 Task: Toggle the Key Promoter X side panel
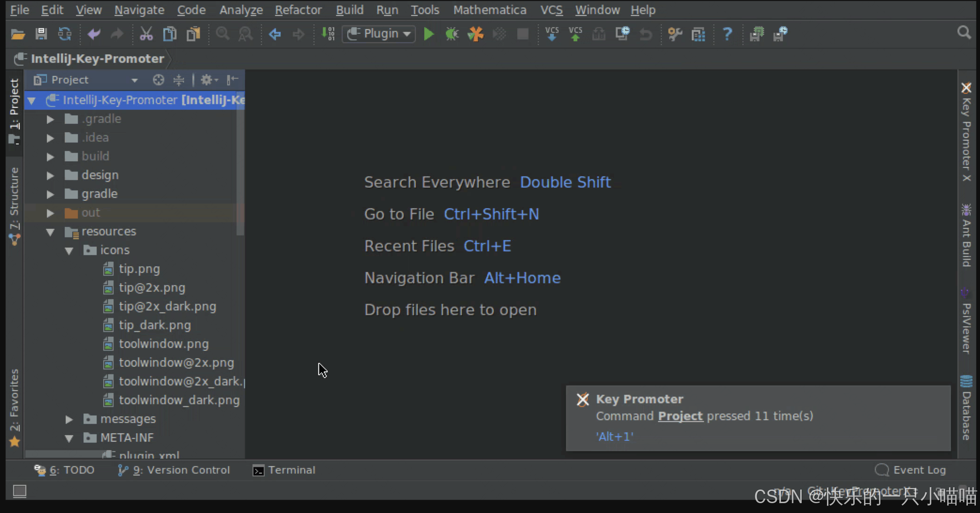(x=966, y=134)
